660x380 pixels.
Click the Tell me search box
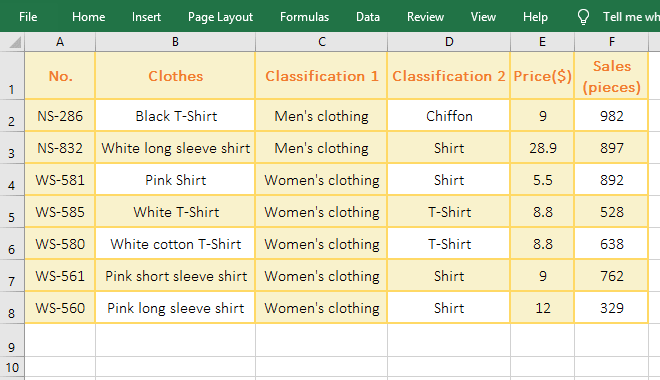coord(631,17)
